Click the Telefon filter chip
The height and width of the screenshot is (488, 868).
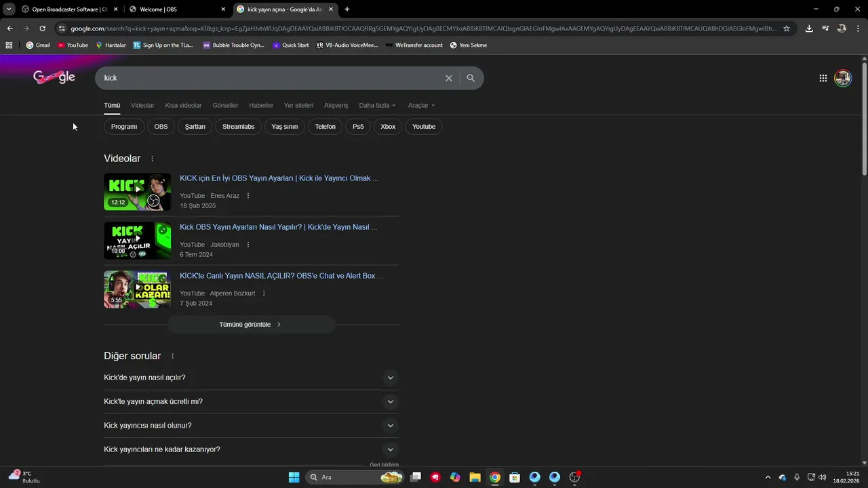(x=325, y=127)
